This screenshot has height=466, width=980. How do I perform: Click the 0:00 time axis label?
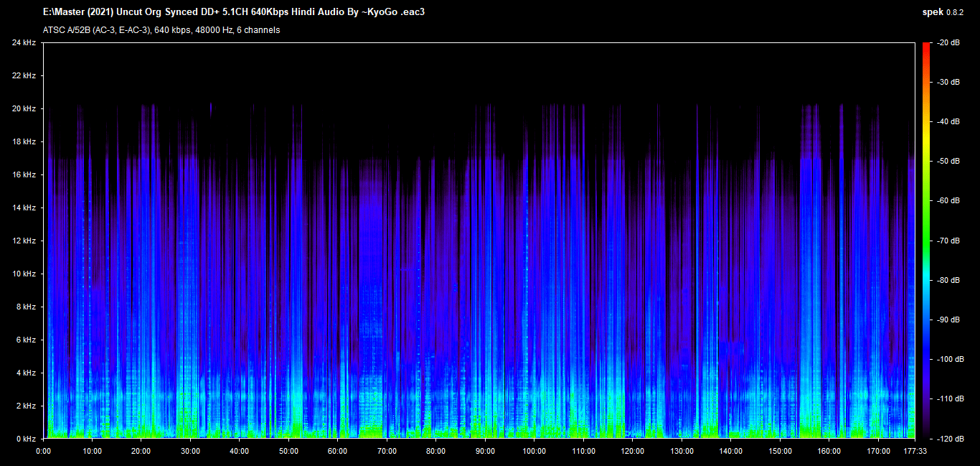point(43,452)
